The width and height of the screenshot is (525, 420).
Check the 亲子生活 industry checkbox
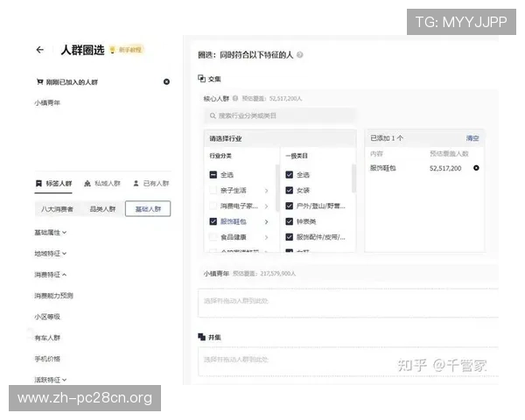(x=213, y=190)
